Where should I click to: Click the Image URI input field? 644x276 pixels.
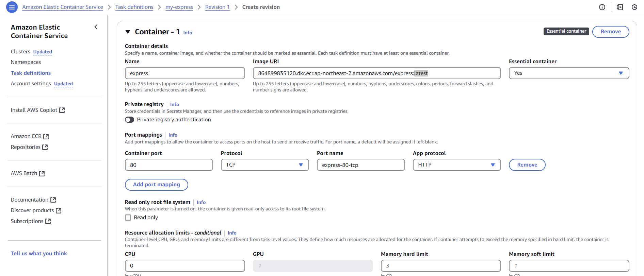376,73
